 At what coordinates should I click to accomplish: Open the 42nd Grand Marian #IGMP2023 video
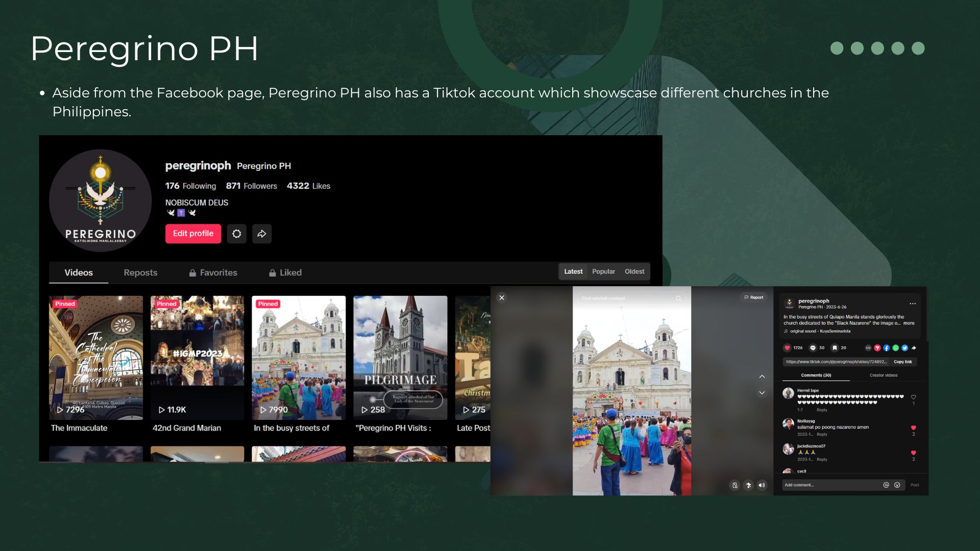coord(197,358)
